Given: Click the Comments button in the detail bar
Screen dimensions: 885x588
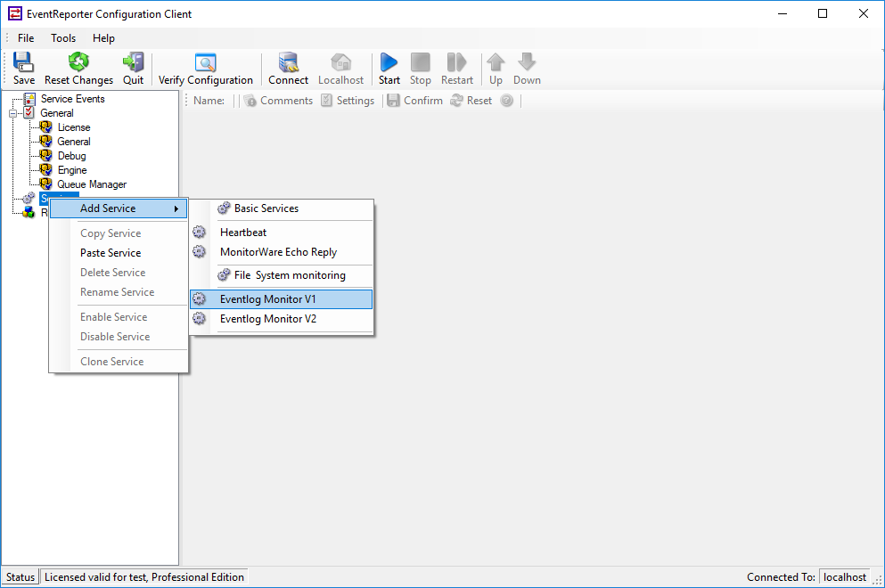Looking at the screenshot, I should pos(278,101).
